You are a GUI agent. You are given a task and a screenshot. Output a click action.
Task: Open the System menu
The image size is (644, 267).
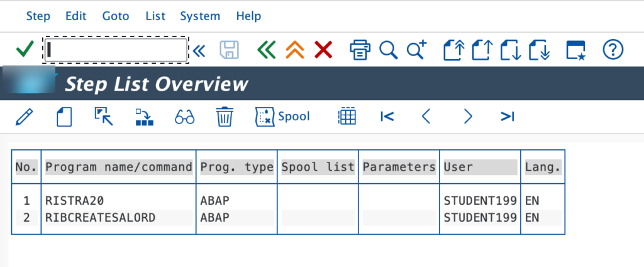200,16
